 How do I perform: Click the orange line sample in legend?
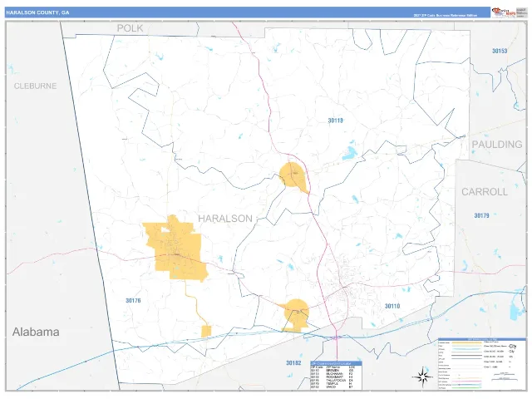click(466, 342)
